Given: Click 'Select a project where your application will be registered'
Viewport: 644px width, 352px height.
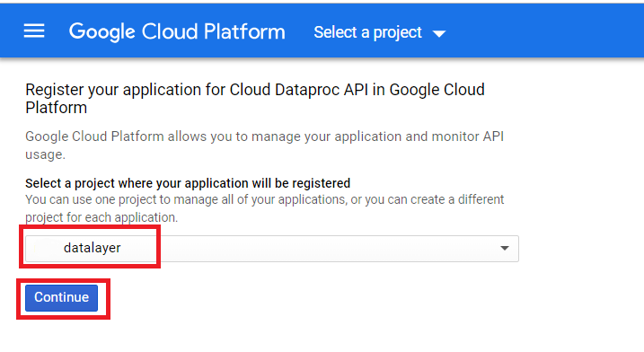Looking at the screenshot, I should (188, 183).
